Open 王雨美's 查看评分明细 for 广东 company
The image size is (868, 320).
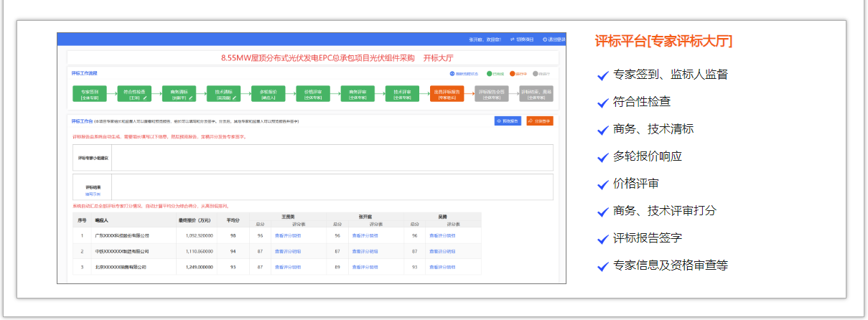(x=288, y=235)
